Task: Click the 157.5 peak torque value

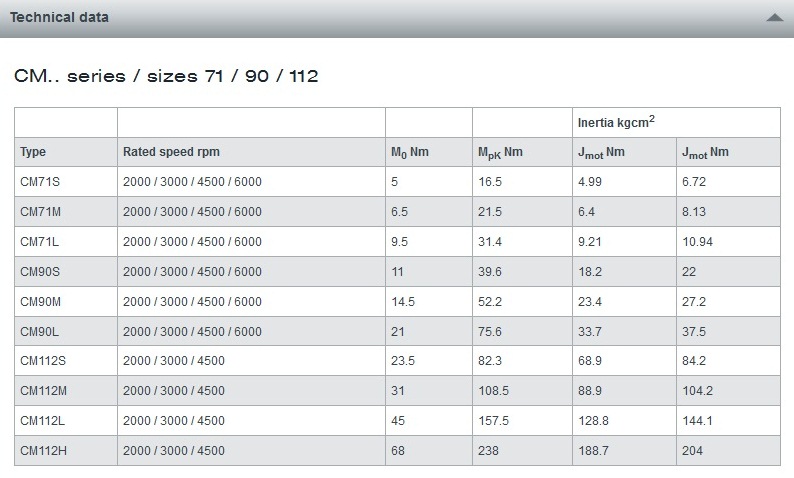Action: (493, 420)
